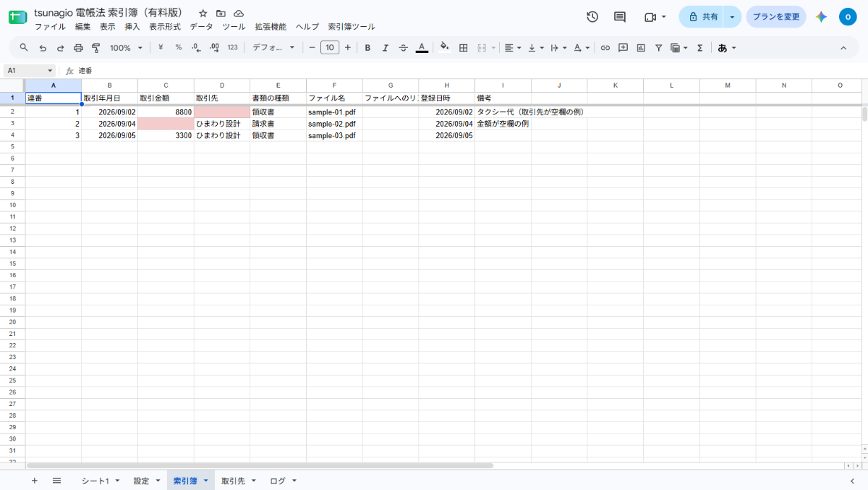Switch to the ログ sheet tab
The height and width of the screenshot is (490, 868).
tap(278, 481)
